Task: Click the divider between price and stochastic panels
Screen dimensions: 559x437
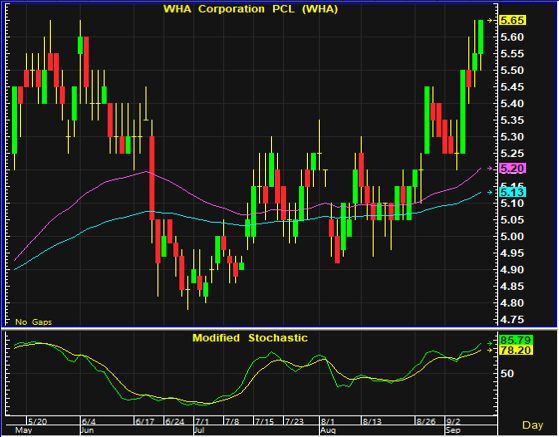Action: click(280, 328)
